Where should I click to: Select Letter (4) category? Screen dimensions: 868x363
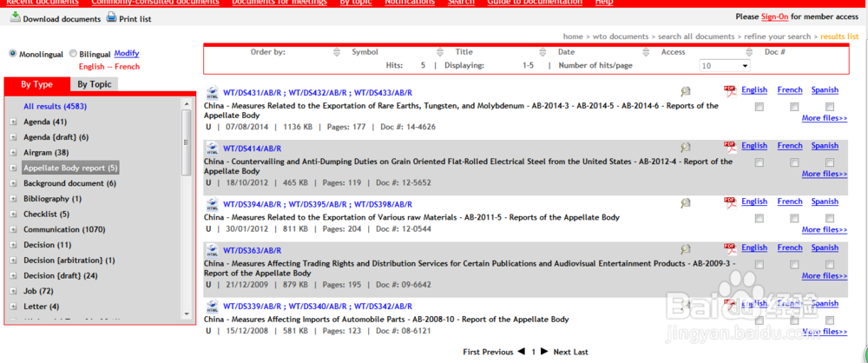[41, 307]
